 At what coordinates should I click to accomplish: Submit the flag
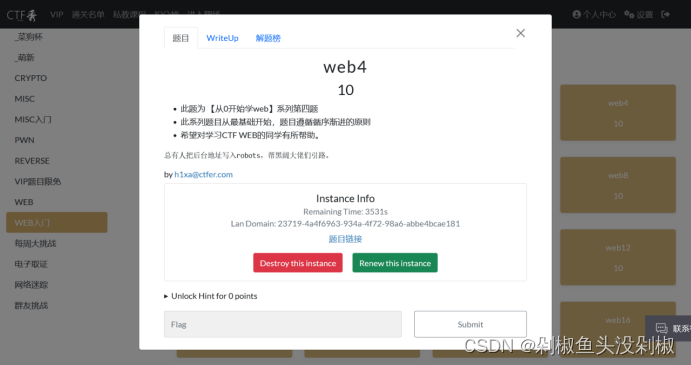[x=470, y=324]
